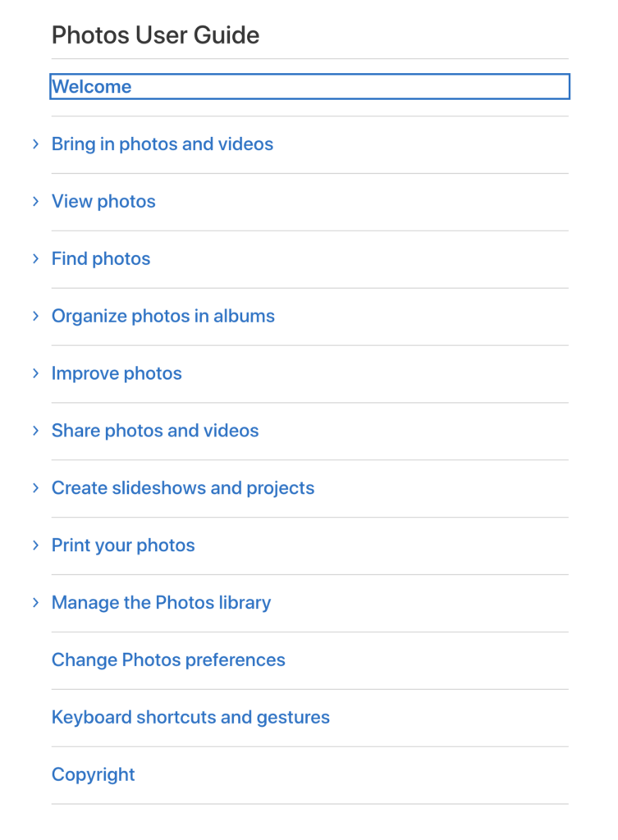Screen dimensions: 618x840
Task: Open Bring in photos and videos topic
Action: [x=163, y=144]
